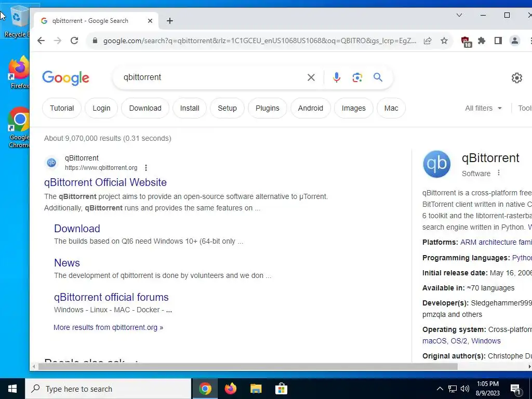This screenshot has width=532, height=399.
Task: Click the left scroll arrow of horizontal scrollbar
Action: 34,367
